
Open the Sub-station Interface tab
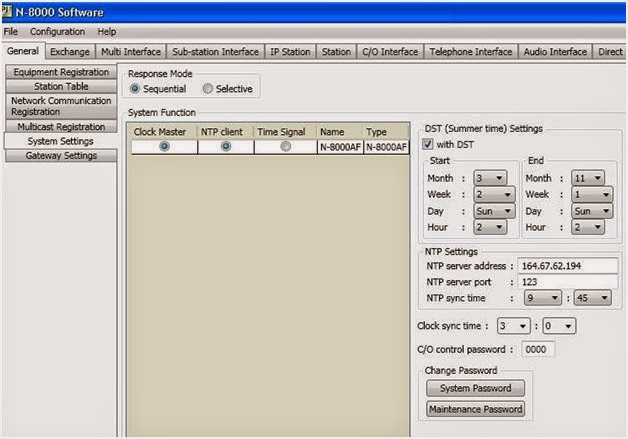tap(215, 52)
